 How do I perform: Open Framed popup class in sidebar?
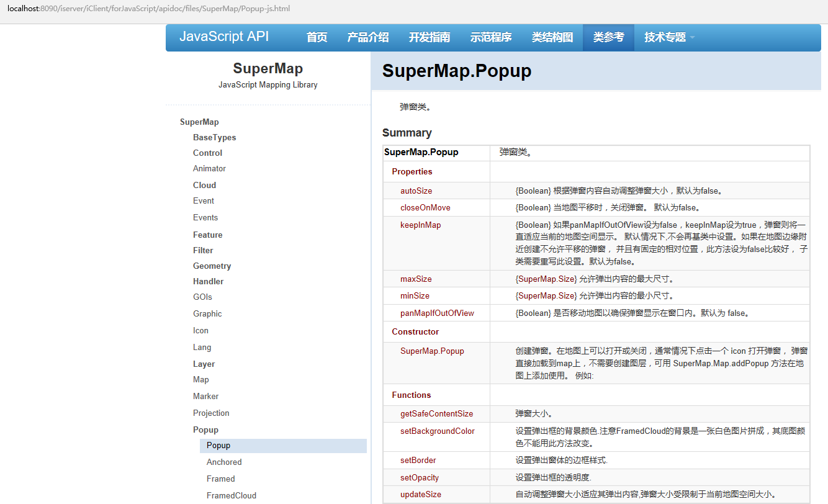[220, 479]
